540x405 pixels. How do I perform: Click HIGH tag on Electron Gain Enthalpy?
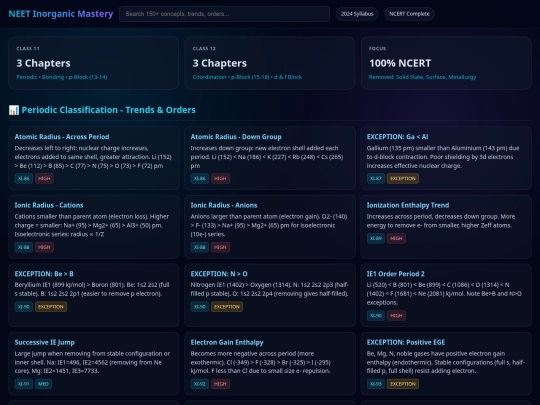[x=220, y=384]
